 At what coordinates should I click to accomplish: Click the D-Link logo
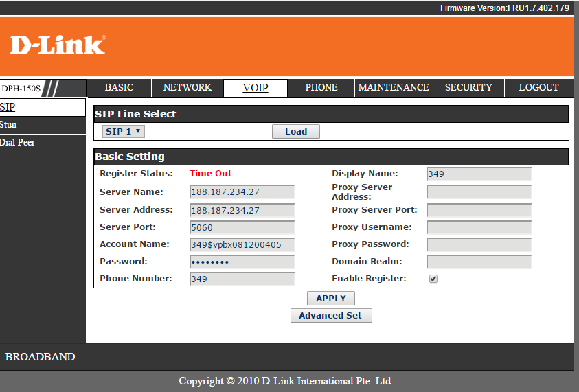(58, 45)
